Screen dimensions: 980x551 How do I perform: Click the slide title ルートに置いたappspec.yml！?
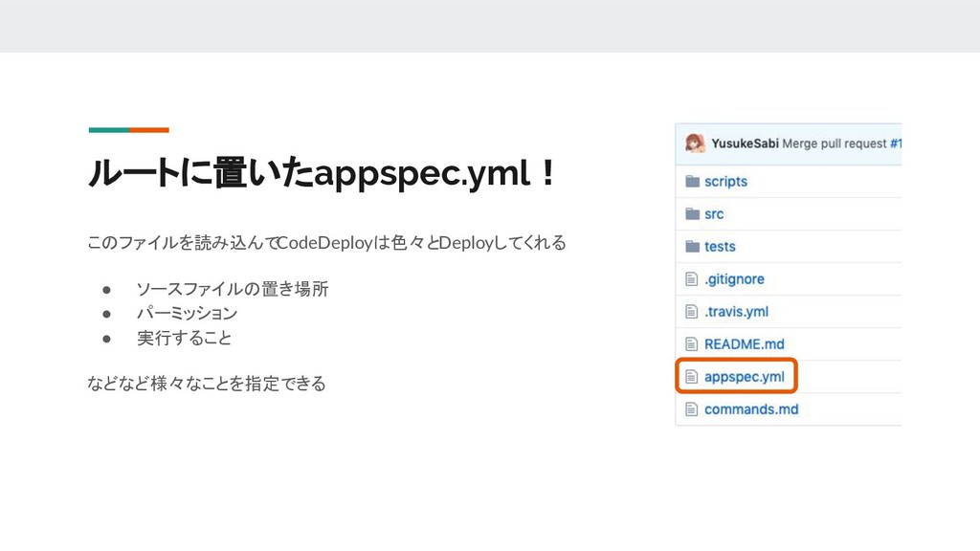click(322, 173)
